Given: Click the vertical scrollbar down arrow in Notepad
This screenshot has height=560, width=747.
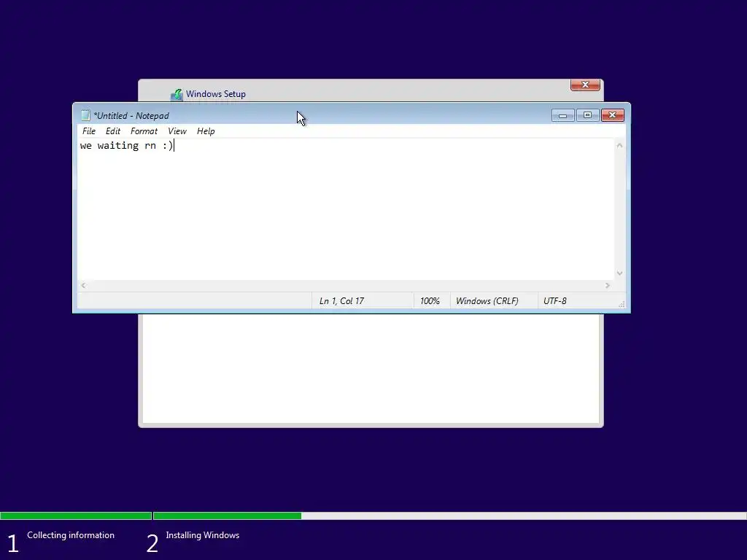Looking at the screenshot, I should point(619,273).
